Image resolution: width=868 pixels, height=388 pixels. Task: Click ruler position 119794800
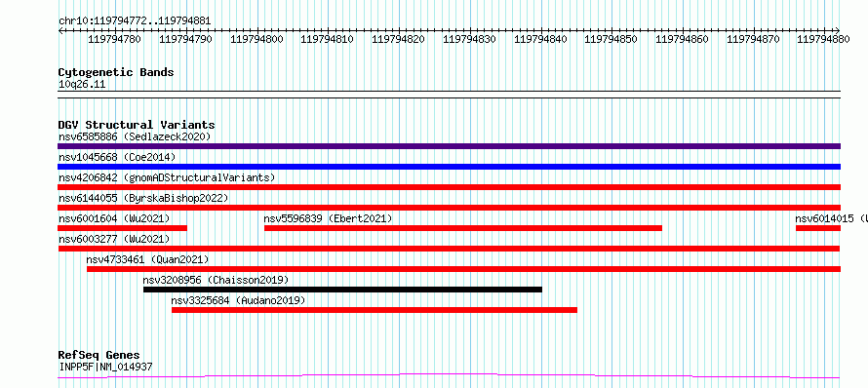pyautogui.click(x=256, y=39)
